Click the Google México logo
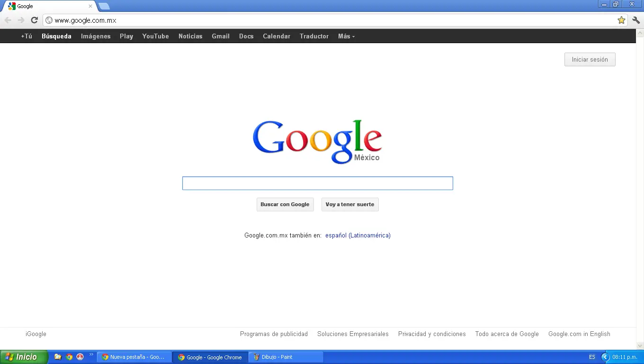 [317, 142]
